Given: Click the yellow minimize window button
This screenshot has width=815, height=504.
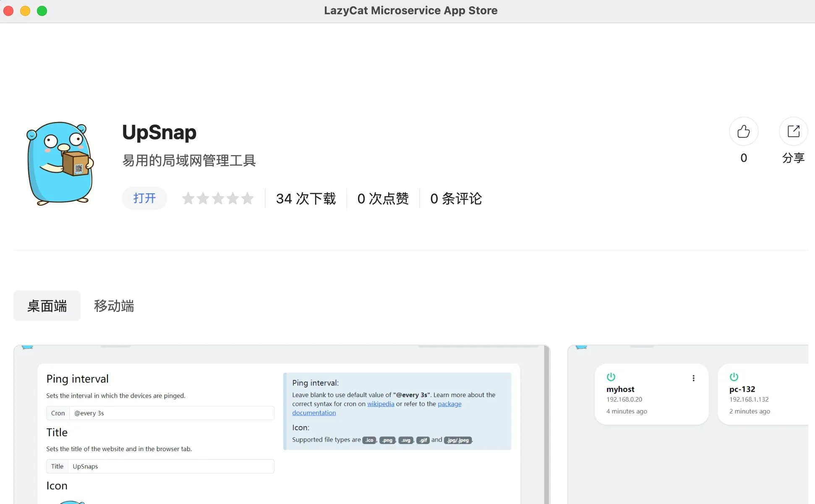Looking at the screenshot, I should point(25,11).
